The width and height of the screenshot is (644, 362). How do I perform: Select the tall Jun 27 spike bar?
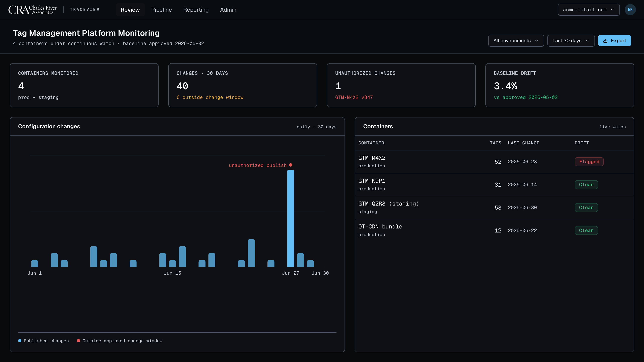click(x=290, y=219)
